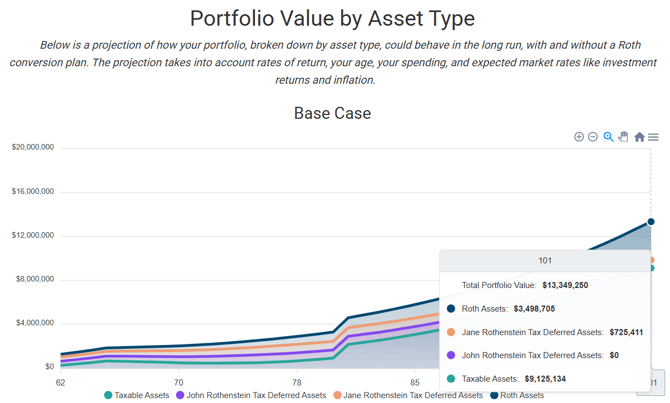
Task: Open the chart hamburger menu
Action: 653,137
